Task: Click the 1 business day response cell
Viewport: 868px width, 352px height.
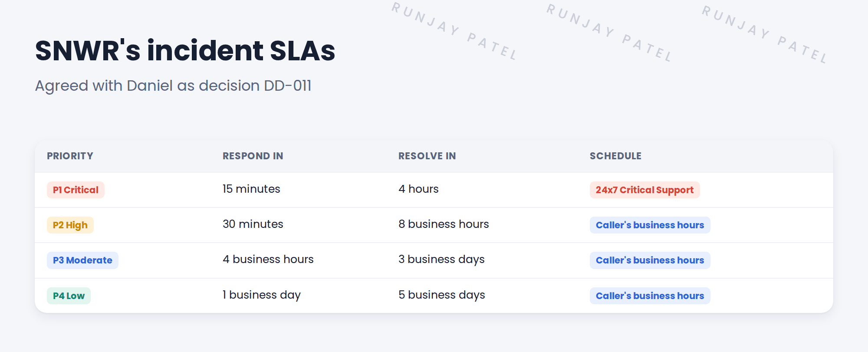Action: pos(261,295)
